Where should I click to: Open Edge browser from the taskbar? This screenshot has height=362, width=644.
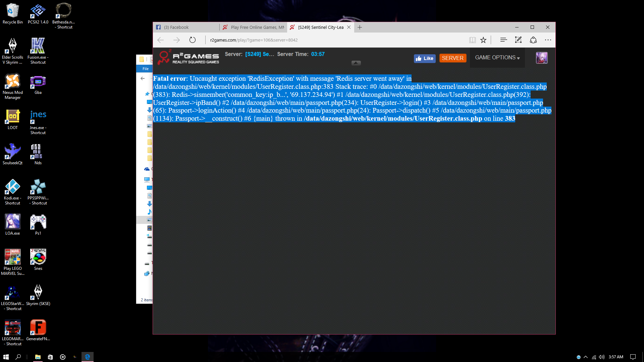pyautogui.click(x=87, y=357)
